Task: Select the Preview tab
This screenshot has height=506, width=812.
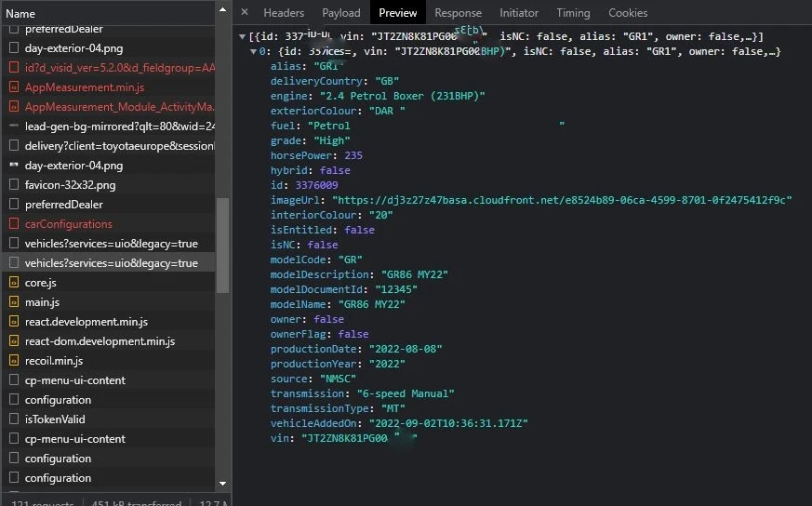Action: pyautogui.click(x=398, y=13)
